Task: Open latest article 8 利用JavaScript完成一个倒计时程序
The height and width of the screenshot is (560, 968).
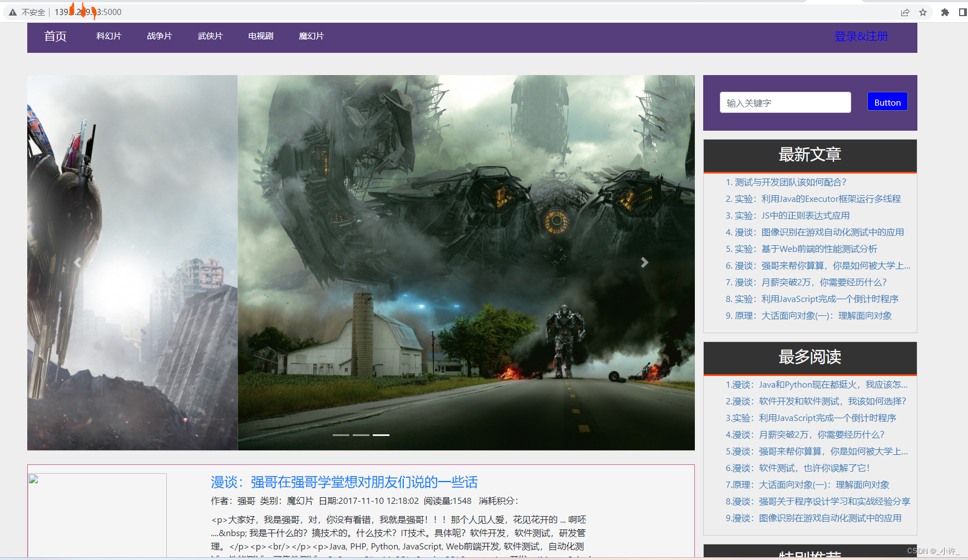Action: (812, 299)
